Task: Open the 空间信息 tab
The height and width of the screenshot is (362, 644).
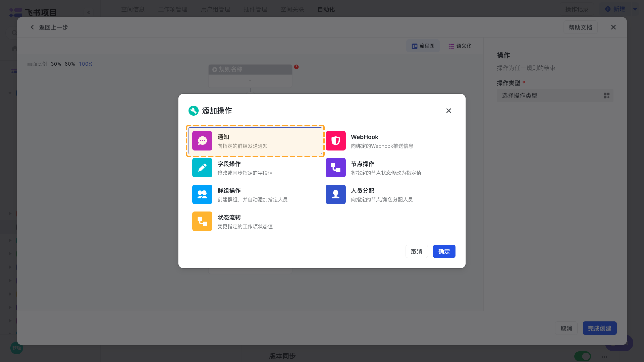Action: pyautogui.click(x=133, y=9)
